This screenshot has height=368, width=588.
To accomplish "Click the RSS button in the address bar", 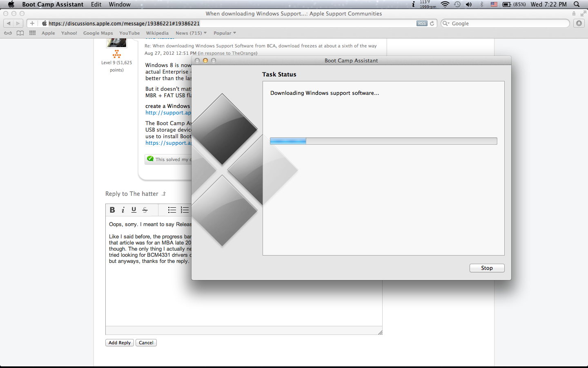I will 422,23.
